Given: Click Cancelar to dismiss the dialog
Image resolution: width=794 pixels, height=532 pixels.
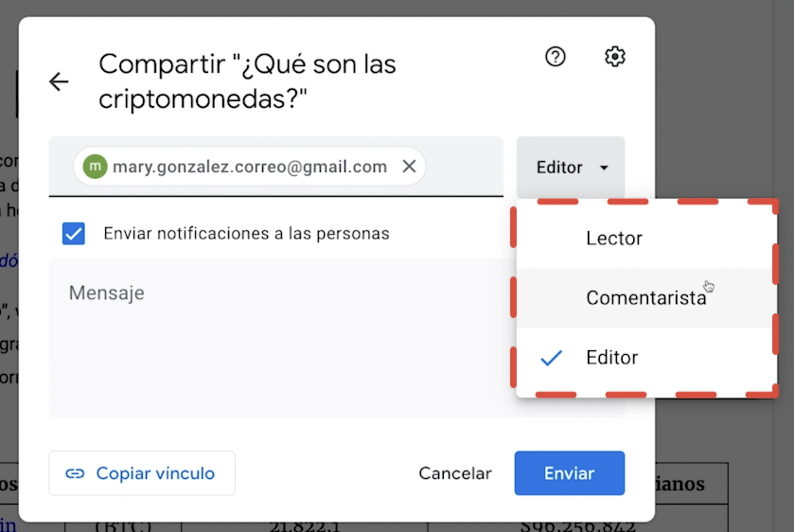Looking at the screenshot, I should (455, 473).
